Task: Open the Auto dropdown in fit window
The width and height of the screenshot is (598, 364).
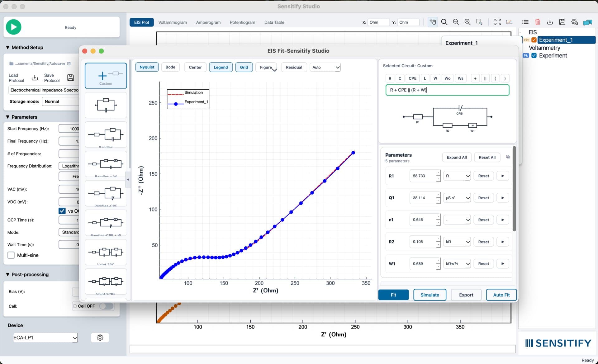Action: coord(325,67)
